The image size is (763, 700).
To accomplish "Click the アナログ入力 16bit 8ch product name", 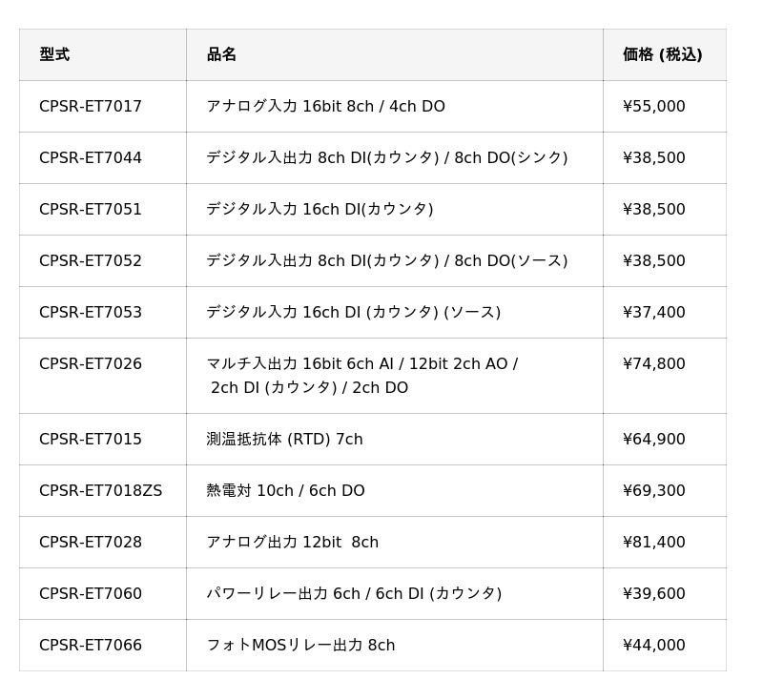I will click(x=325, y=106).
